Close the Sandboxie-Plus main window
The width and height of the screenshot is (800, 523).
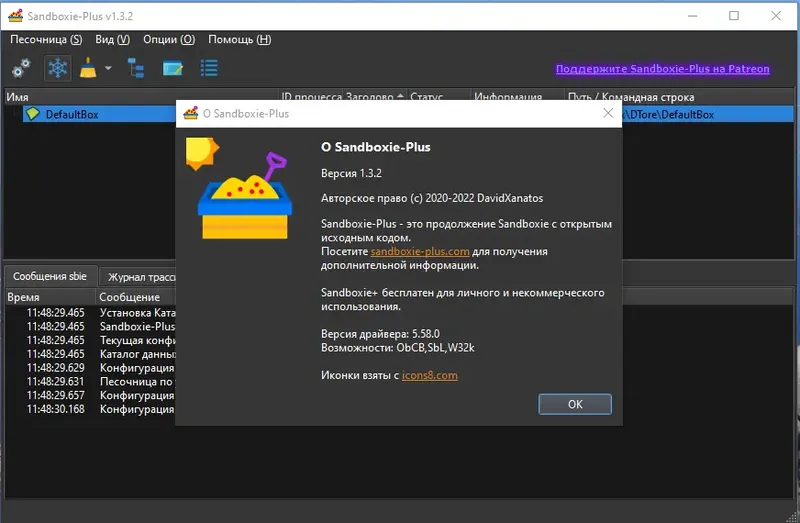pos(776,16)
